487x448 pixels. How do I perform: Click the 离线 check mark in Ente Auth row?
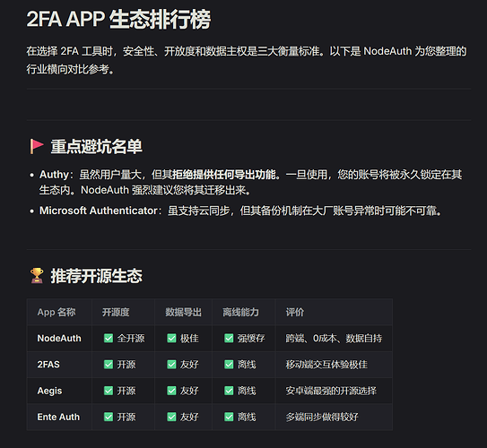(x=229, y=417)
